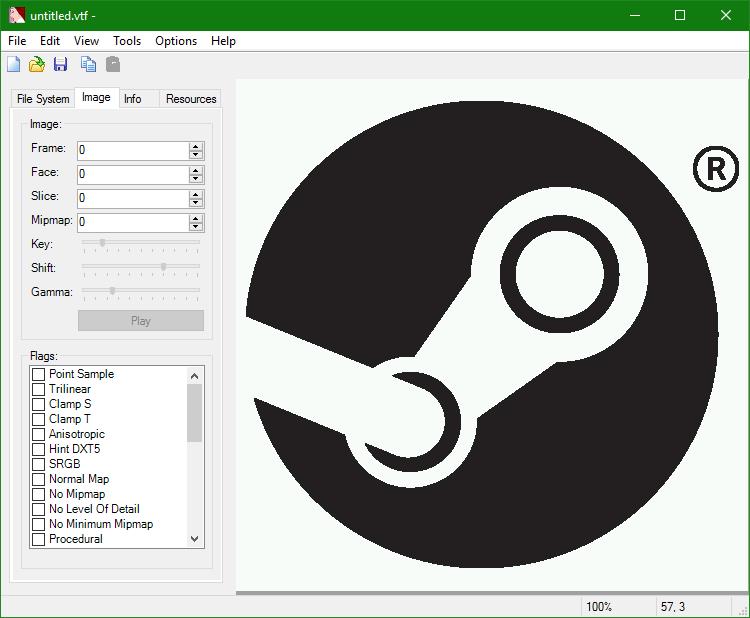Check the Clamp T flag

[38, 419]
